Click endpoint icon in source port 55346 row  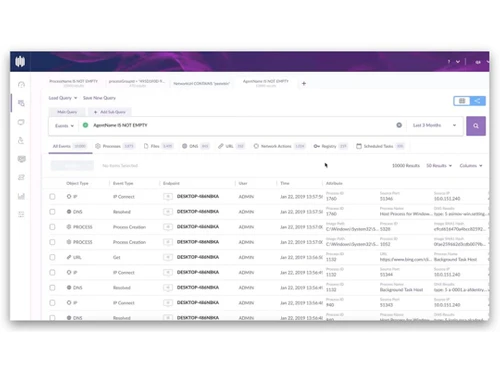168,197
